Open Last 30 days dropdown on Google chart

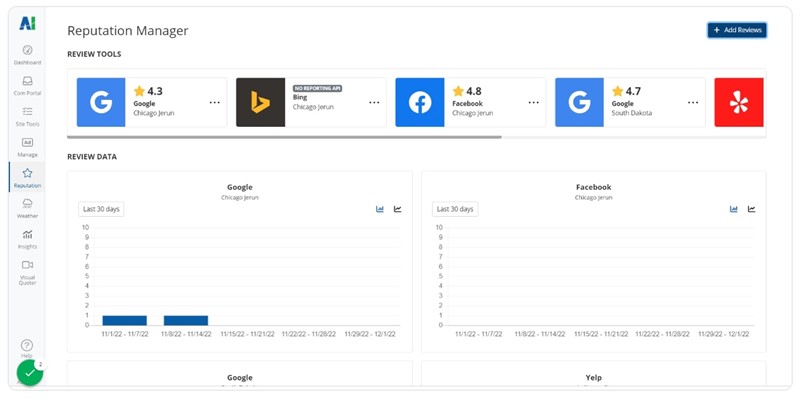click(101, 209)
